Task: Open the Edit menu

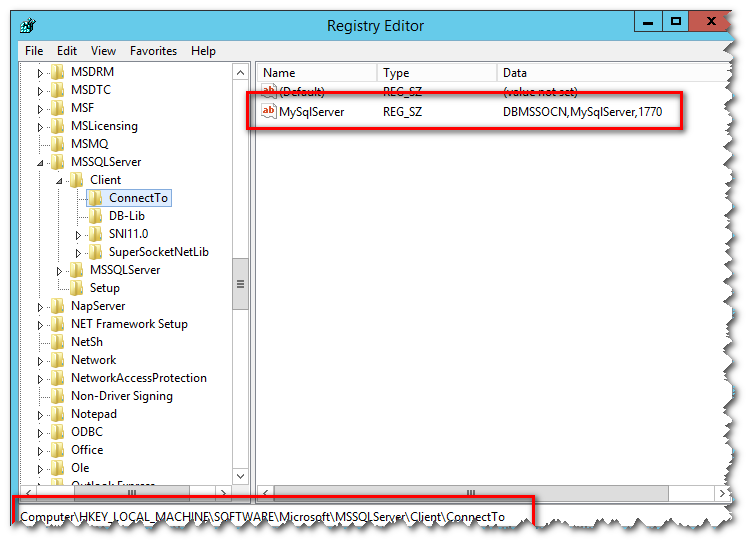Action: (67, 51)
